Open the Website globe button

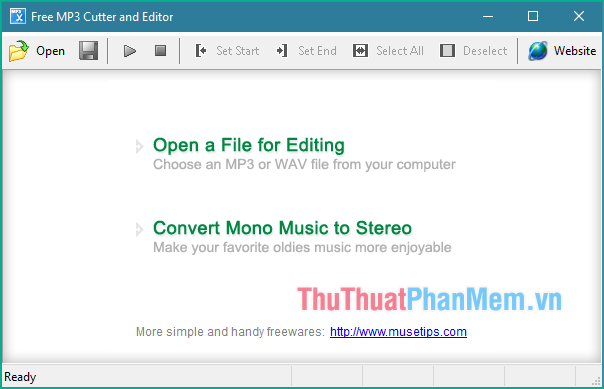(562, 51)
